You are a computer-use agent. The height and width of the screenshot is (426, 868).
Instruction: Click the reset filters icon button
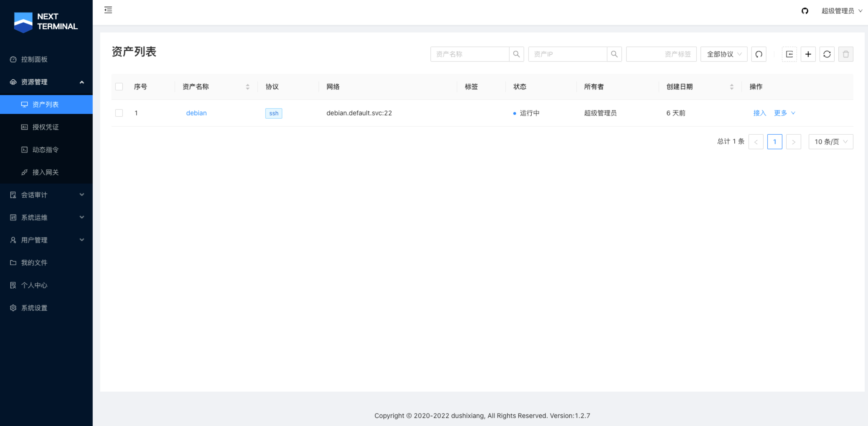tap(758, 54)
